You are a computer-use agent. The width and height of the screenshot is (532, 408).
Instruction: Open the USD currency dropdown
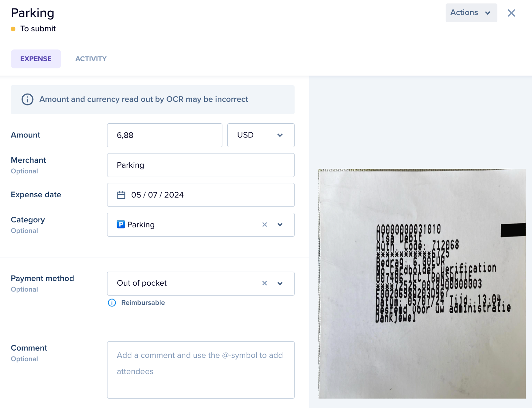click(x=261, y=135)
